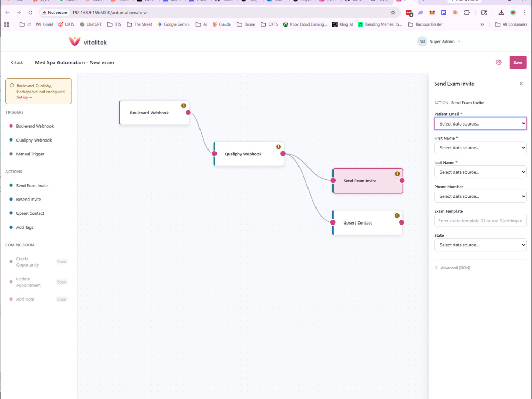Click the output port of Send Exam Invite node
The image size is (532, 399).
click(402, 181)
